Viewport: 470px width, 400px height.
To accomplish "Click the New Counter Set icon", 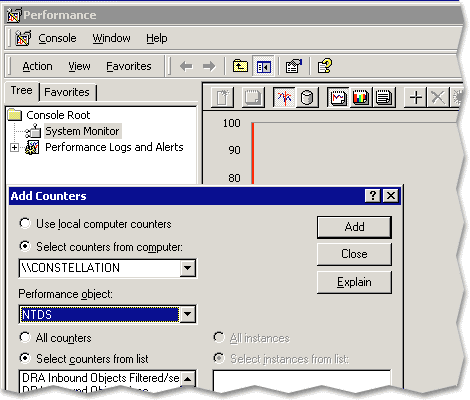I will point(223,98).
